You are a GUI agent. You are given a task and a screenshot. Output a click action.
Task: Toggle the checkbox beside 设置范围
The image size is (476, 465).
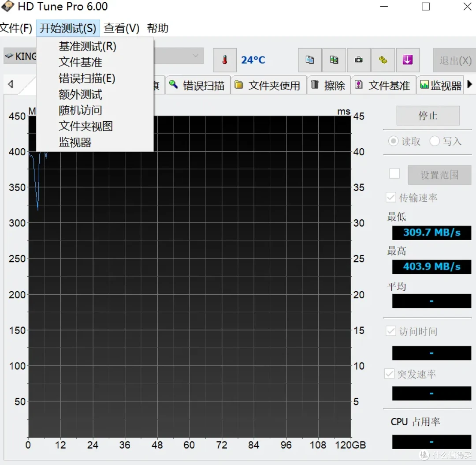(x=394, y=174)
